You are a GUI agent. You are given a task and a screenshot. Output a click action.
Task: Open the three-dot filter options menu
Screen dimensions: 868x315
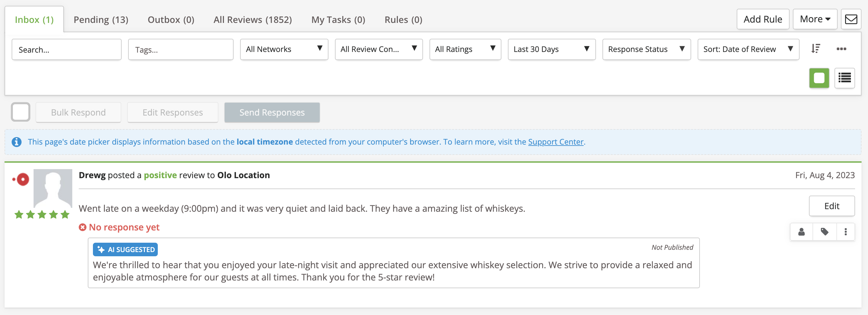842,49
